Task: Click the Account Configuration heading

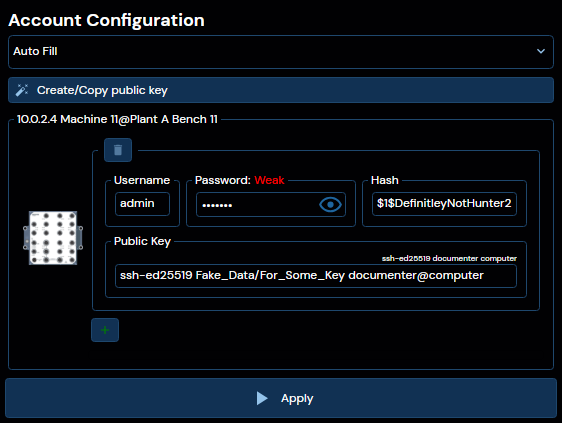Action: pyautogui.click(x=106, y=20)
